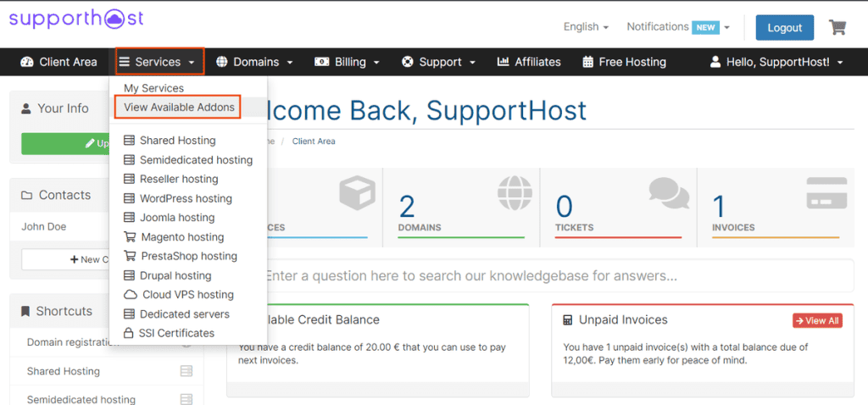Expand the Domains menu arrow

290,63
